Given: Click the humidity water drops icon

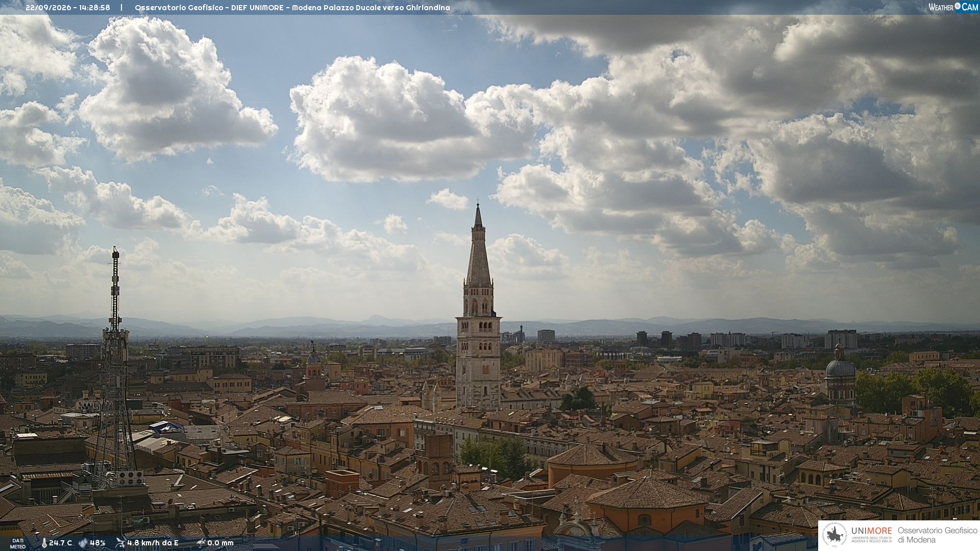Looking at the screenshot, I should (x=83, y=543).
